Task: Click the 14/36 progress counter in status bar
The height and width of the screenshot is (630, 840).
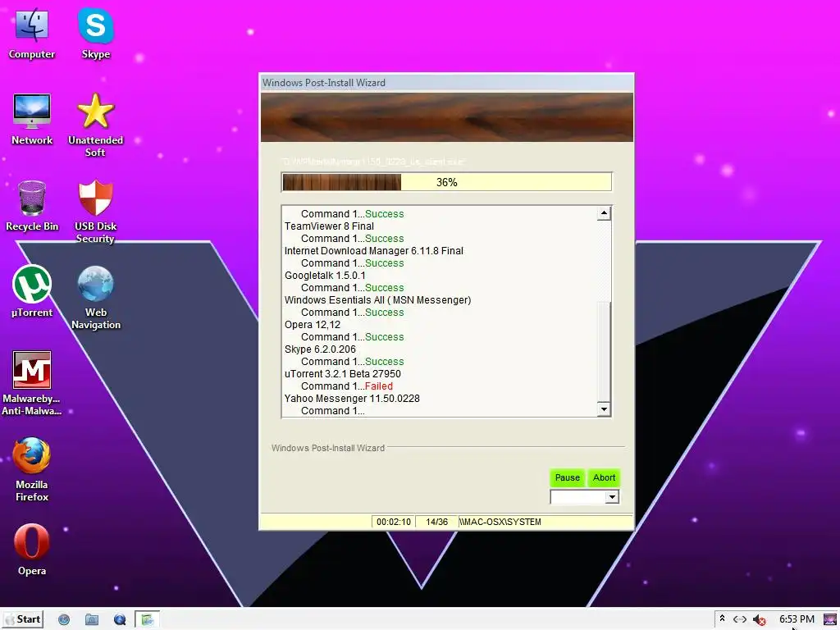Action: (x=436, y=522)
